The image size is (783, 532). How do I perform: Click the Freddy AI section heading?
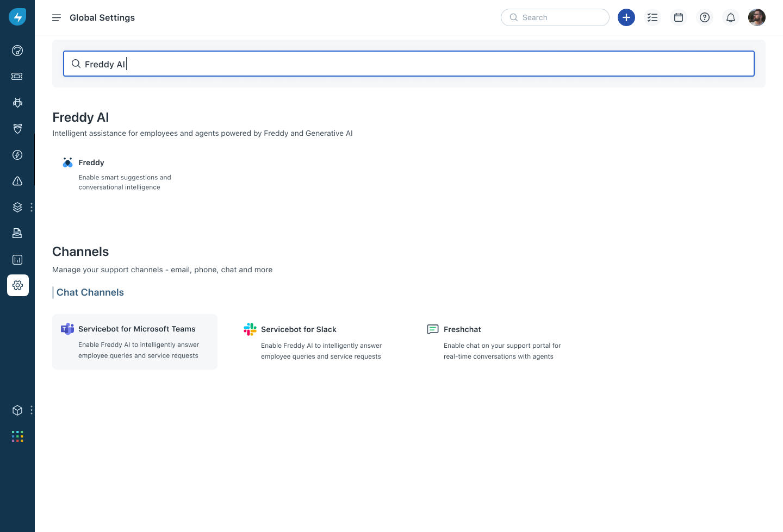point(80,117)
